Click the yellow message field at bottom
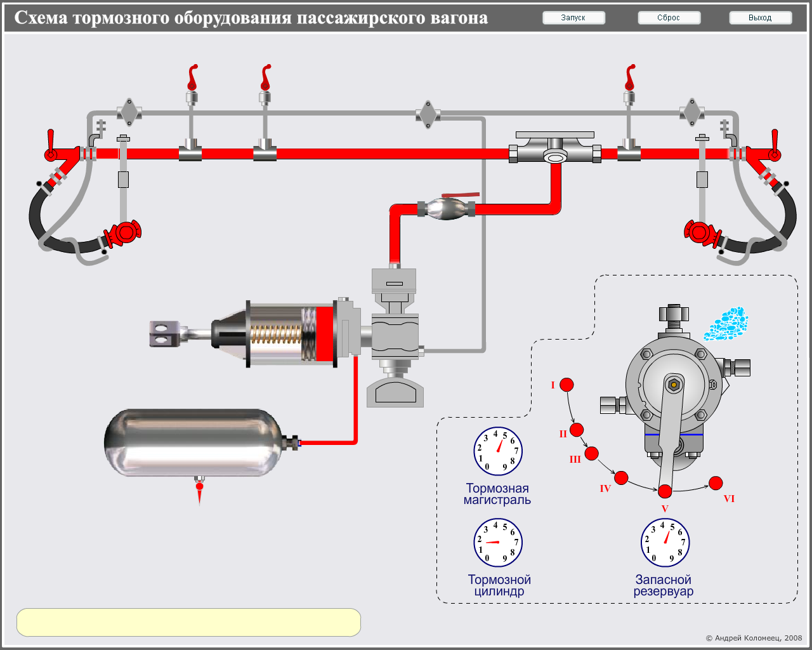This screenshot has height=650, width=812. click(188, 622)
